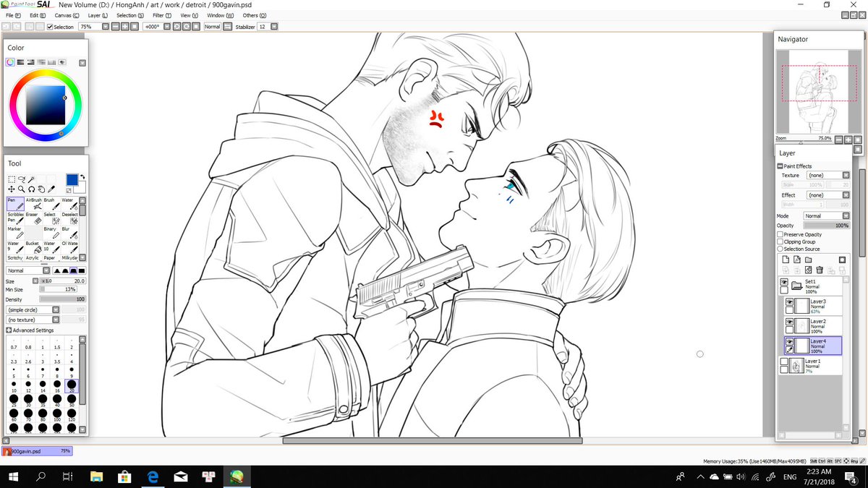Toggle the Selection checkbox in toolbar
Image resolution: width=868 pixels, height=488 pixels.
coord(50,27)
